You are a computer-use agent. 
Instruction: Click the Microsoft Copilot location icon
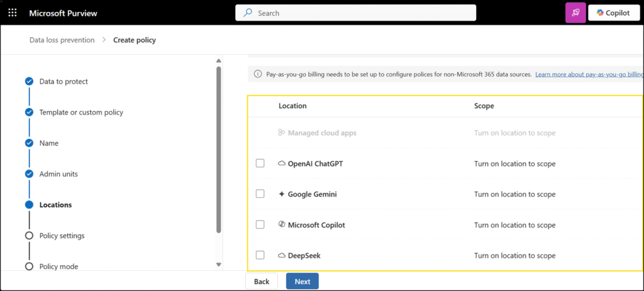[x=281, y=224]
